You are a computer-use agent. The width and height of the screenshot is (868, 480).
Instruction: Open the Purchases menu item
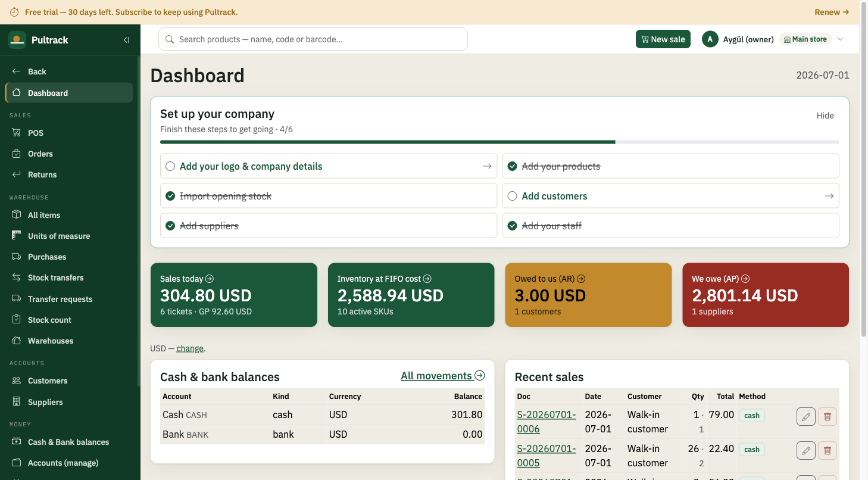point(68,257)
